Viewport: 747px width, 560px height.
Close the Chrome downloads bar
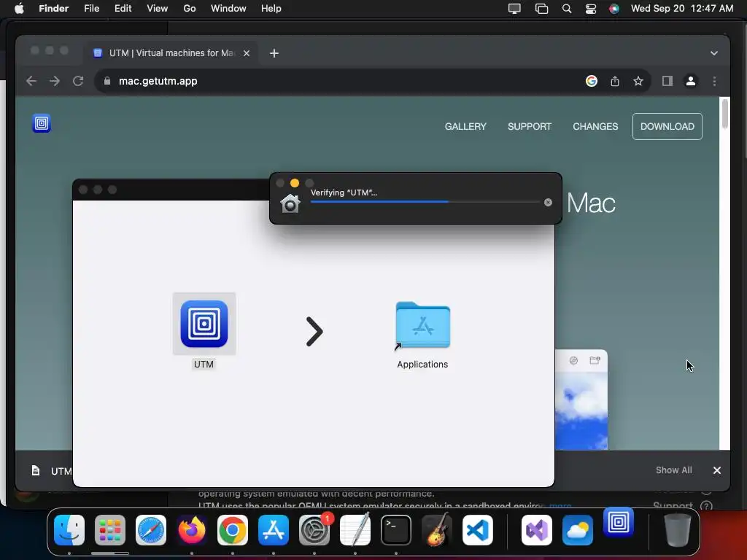click(716, 470)
